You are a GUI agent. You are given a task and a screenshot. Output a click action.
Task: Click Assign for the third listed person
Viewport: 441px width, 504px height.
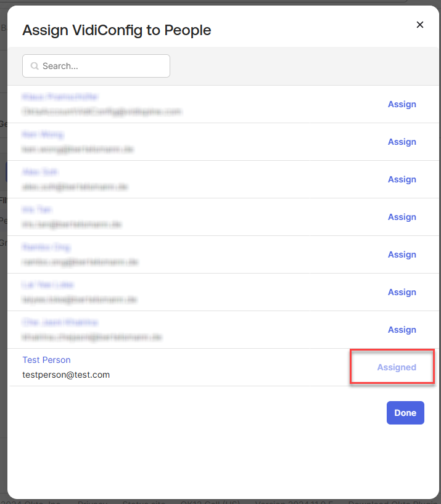point(402,179)
